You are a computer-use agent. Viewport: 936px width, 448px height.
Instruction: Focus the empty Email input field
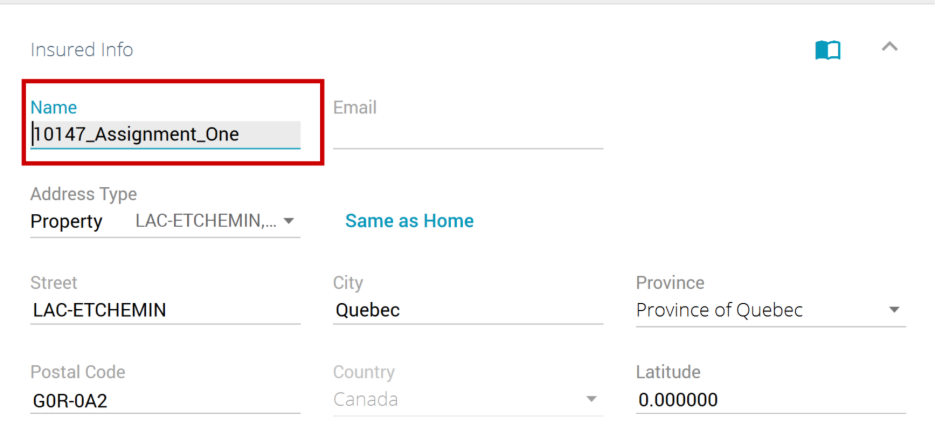(468, 135)
